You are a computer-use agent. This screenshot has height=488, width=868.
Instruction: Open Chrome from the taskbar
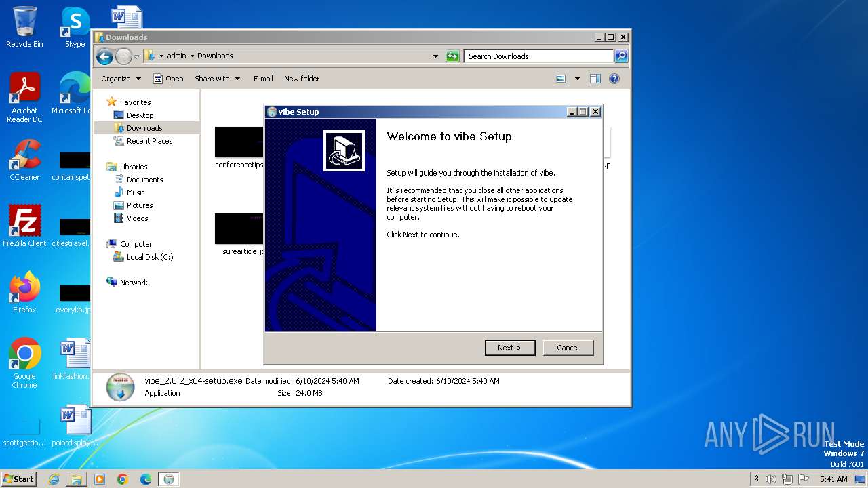coord(123,479)
